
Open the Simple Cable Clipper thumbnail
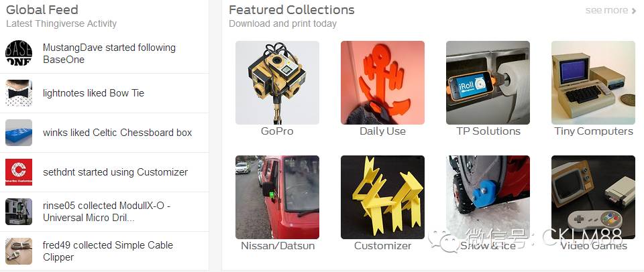pyautogui.click(x=19, y=251)
